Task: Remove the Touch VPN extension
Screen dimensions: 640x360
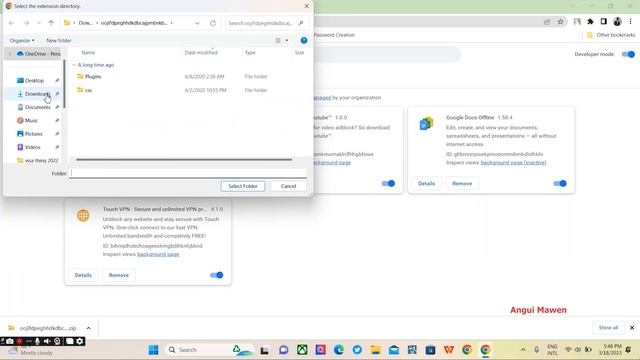Action: 119,275
